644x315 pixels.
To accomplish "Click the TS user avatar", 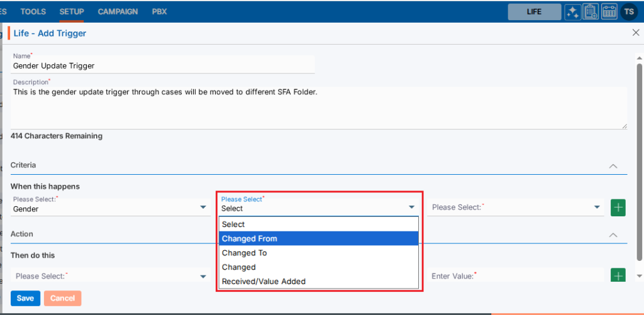I will tap(628, 12).
